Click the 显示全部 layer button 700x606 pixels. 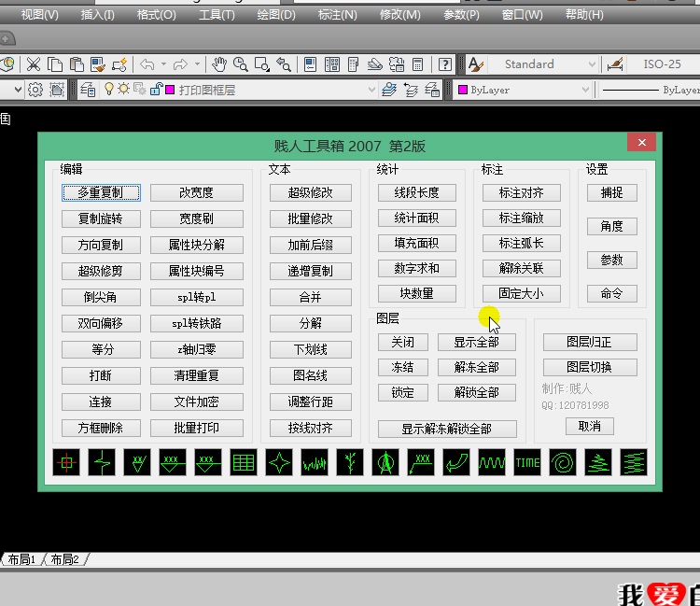point(477,343)
